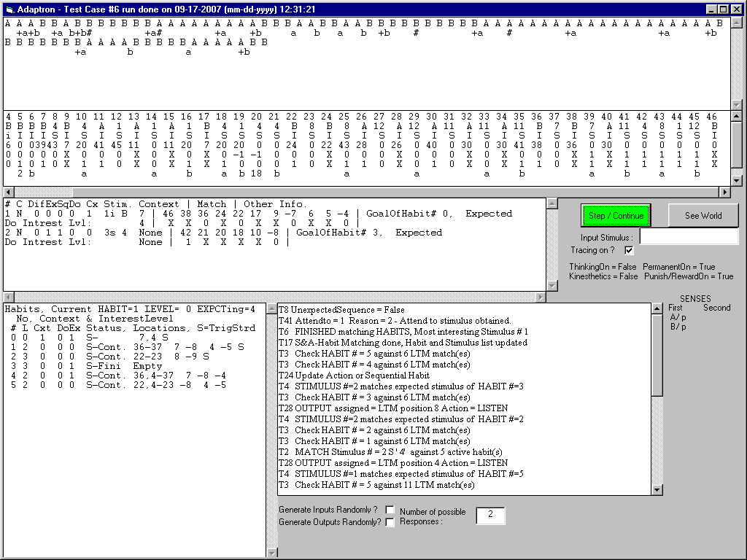Minimize the Adaptron window
The height and width of the screenshot is (560, 747).
point(711,9)
